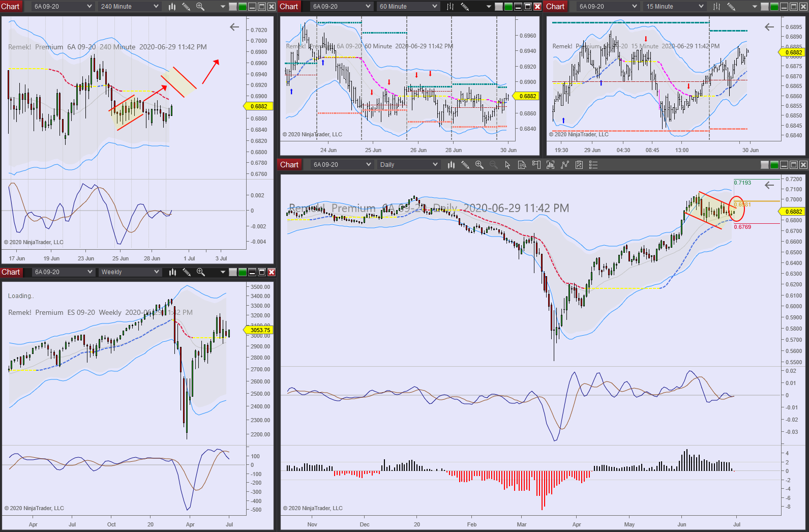Viewport: 809px width, 532px height.
Task: Toggle gray link button in 60 Minute chart
Action: [499, 7]
